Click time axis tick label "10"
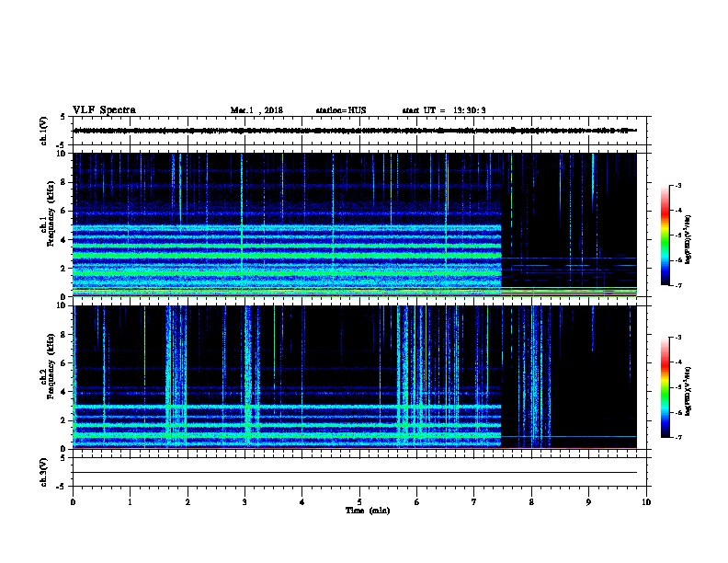 (646, 502)
